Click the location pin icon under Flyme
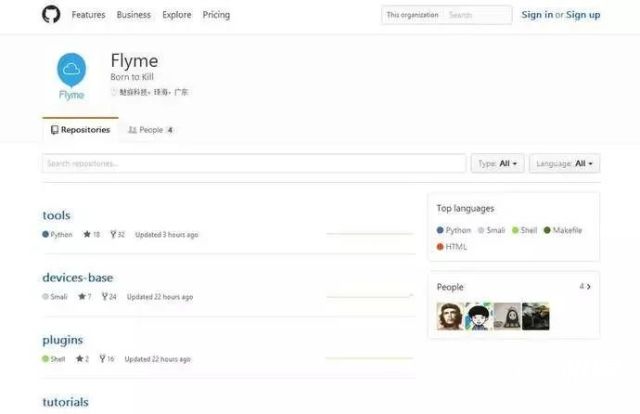640x414 pixels. click(114, 92)
